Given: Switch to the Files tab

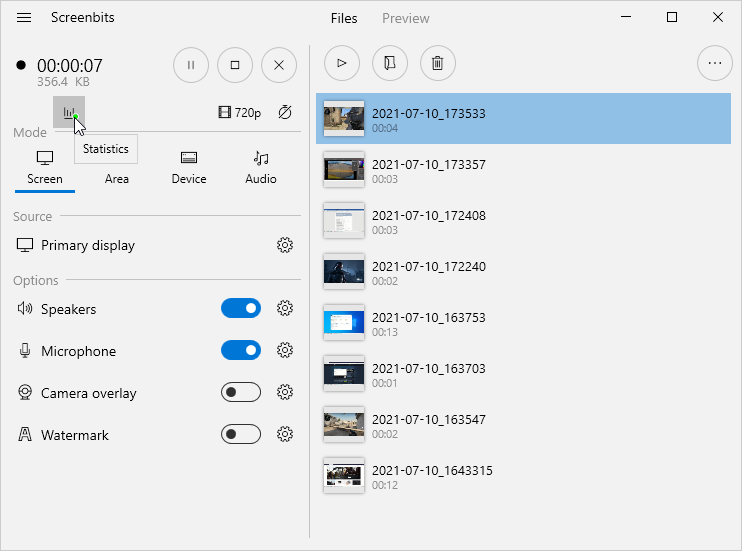Looking at the screenshot, I should pos(344,18).
